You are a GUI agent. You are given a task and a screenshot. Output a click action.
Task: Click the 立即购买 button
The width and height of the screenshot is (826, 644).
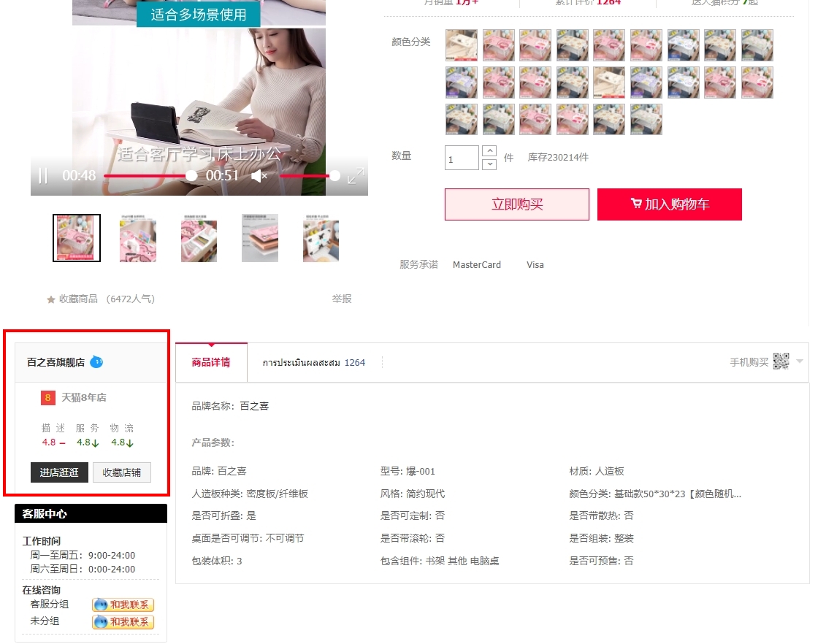516,204
